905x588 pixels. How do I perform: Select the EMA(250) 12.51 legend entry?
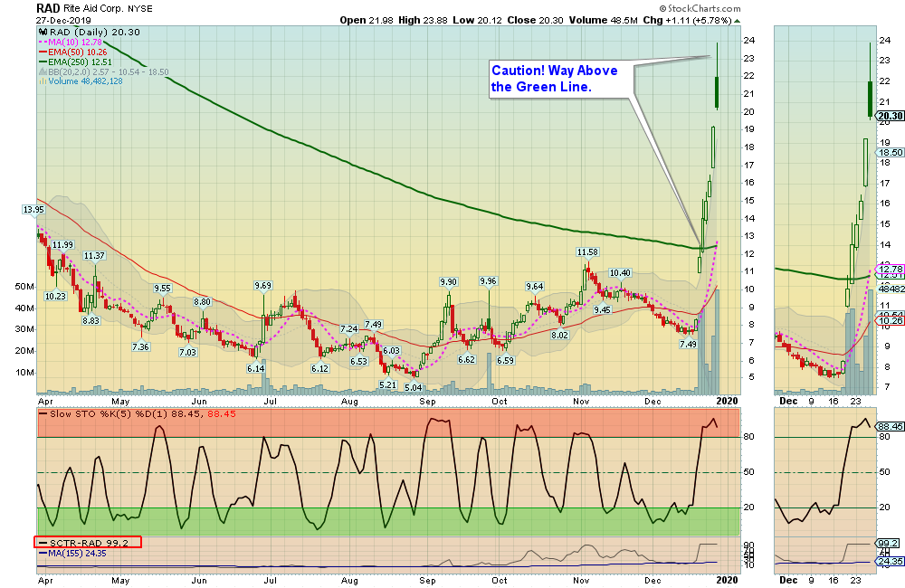[75, 62]
